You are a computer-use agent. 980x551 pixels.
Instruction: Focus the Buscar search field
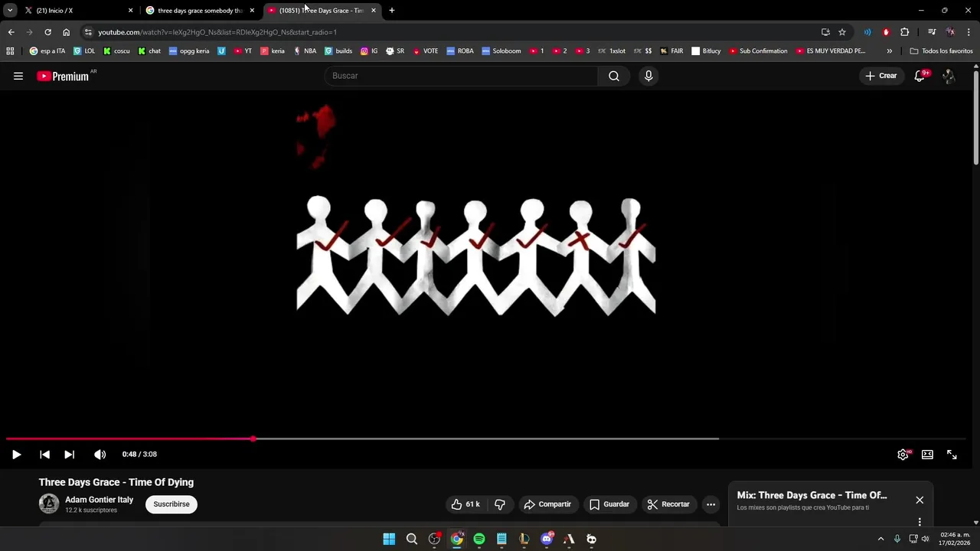point(462,76)
